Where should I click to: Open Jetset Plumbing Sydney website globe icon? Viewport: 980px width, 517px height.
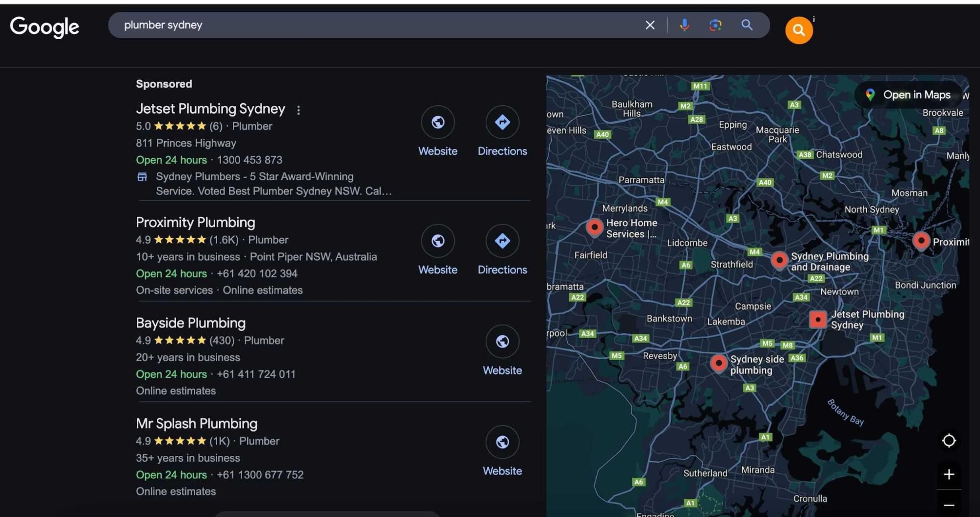(x=438, y=122)
